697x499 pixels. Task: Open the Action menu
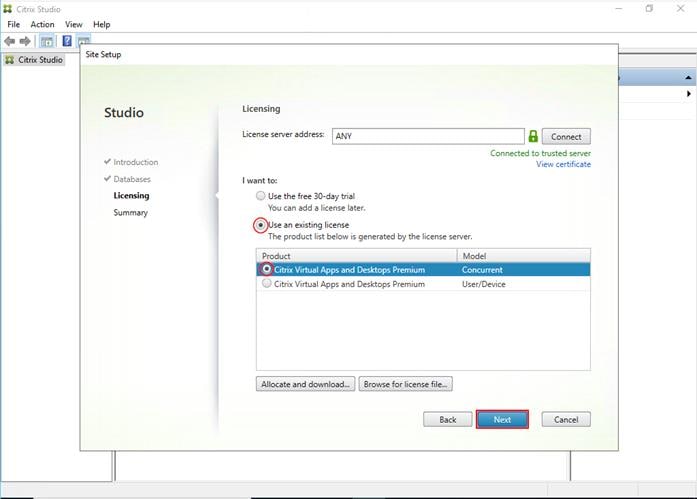pos(42,24)
